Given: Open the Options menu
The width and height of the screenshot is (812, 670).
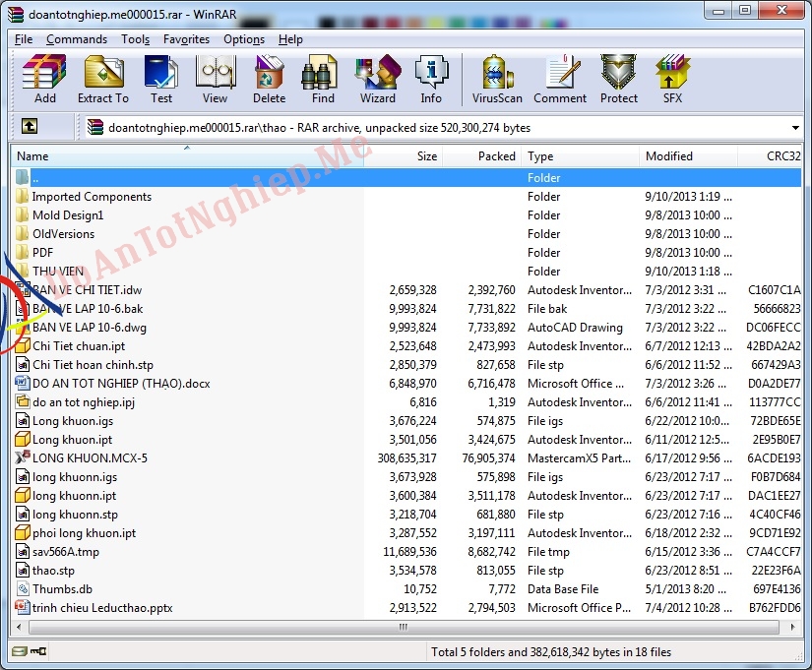Looking at the screenshot, I should (244, 39).
